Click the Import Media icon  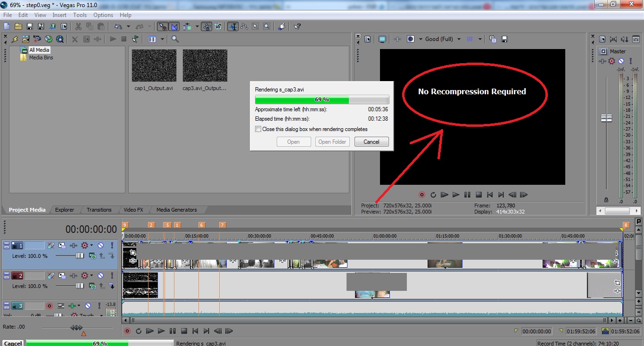pos(25,39)
